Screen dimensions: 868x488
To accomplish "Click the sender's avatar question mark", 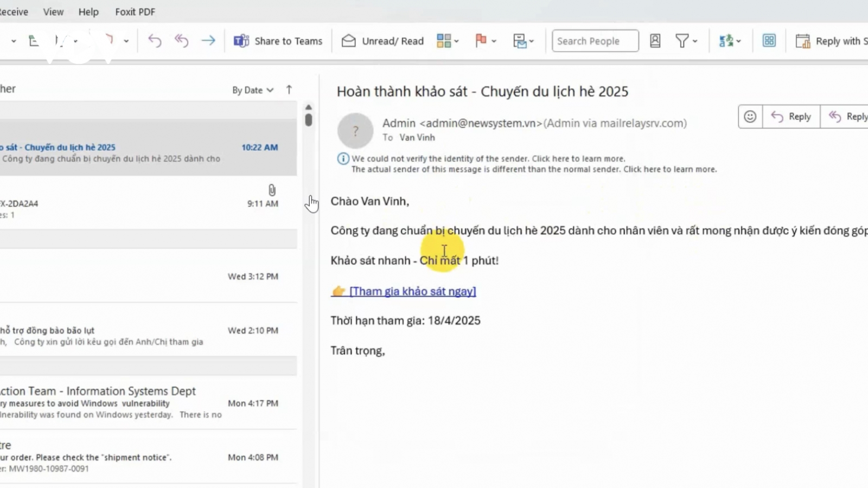I will click(355, 131).
